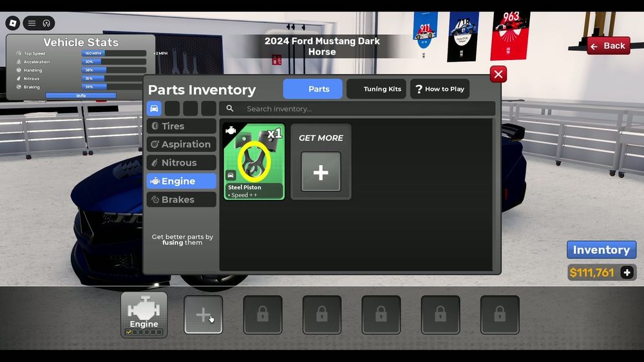Select the Steel Piston part card
Image resolution: width=644 pixels, height=362 pixels.
click(254, 162)
